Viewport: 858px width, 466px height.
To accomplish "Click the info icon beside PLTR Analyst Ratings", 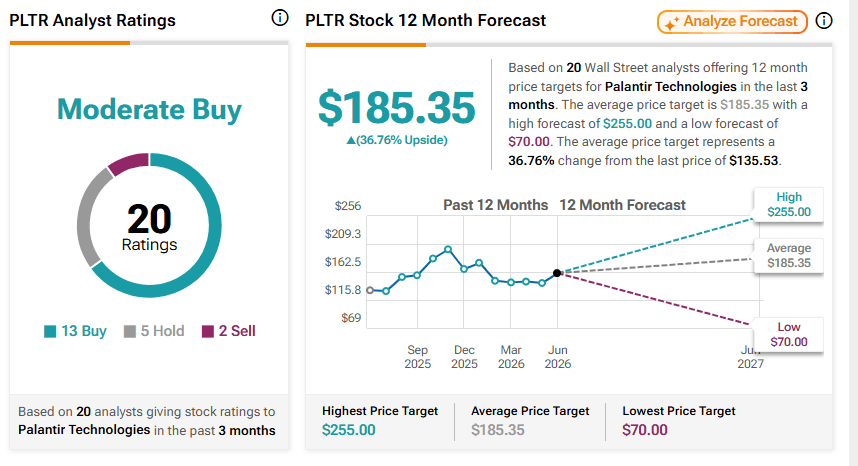I will tap(280, 18).
